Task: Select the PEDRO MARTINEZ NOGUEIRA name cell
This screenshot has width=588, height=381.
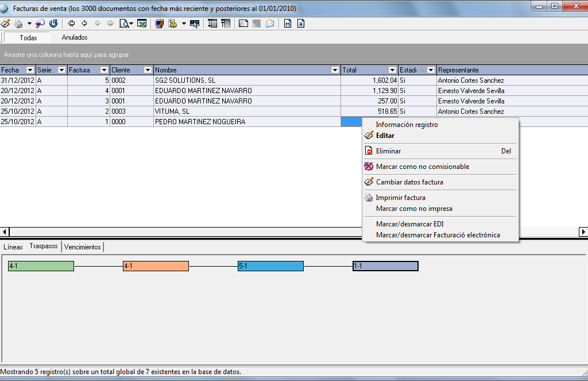Action: click(x=247, y=122)
